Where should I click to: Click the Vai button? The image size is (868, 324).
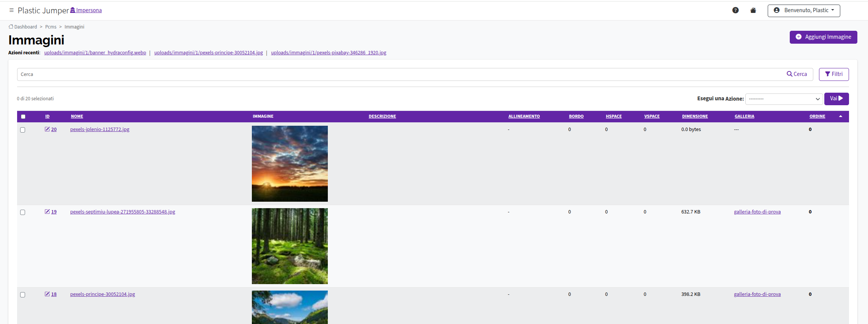(x=836, y=99)
